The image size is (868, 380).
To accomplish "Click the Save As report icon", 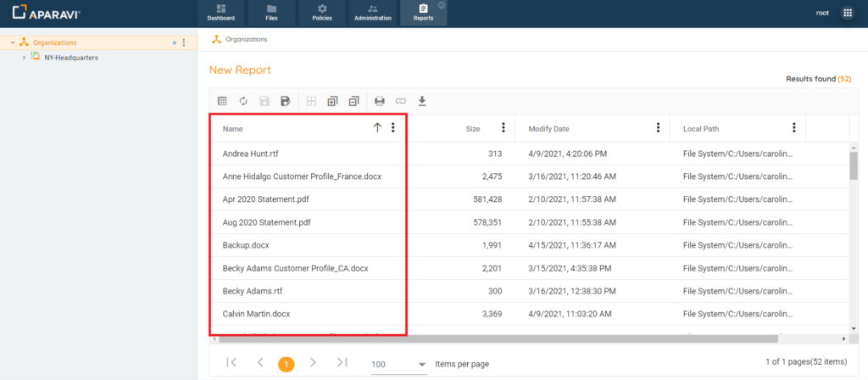I will pyautogui.click(x=286, y=101).
